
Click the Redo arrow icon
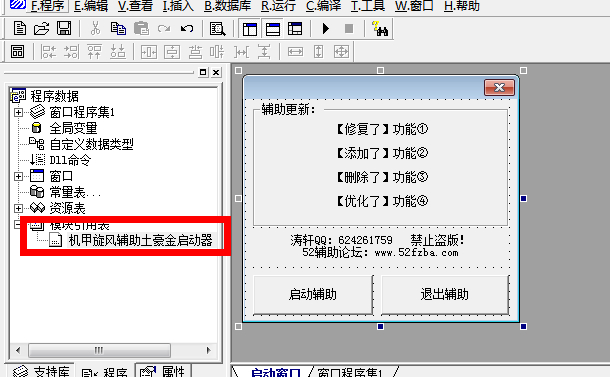click(164, 28)
